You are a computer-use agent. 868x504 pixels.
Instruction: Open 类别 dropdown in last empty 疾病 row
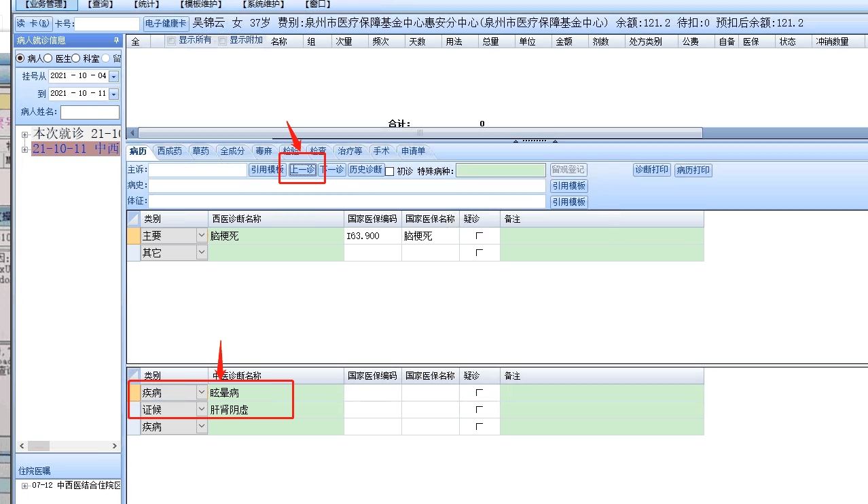201,427
